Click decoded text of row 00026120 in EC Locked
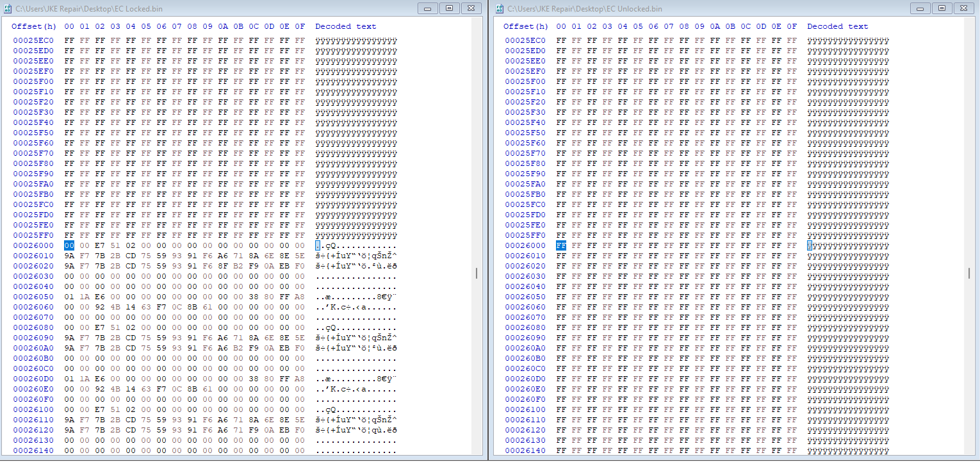The image size is (980, 462). [356, 430]
